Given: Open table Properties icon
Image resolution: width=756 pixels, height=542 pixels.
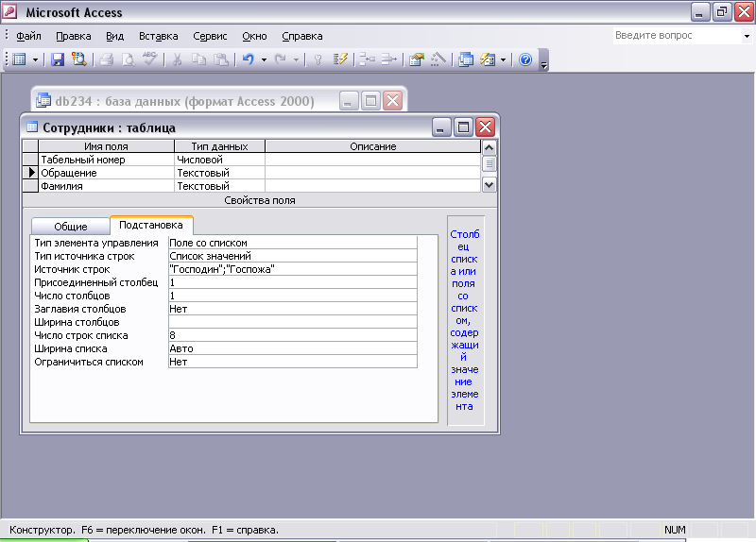Looking at the screenshot, I should 416,59.
